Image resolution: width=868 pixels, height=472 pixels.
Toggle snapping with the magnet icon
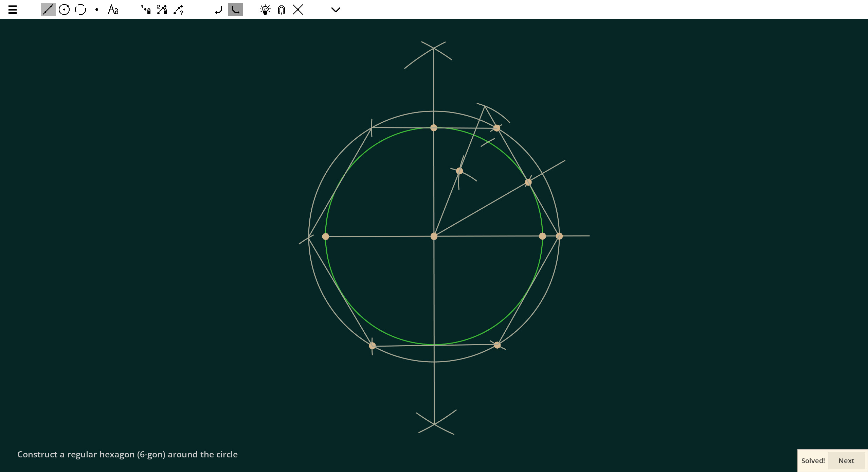pyautogui.click(x=281, y=10)
